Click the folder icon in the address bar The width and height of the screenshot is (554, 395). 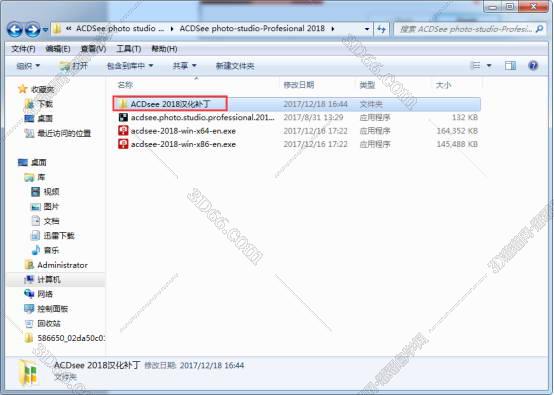click(x=57, y=29)
